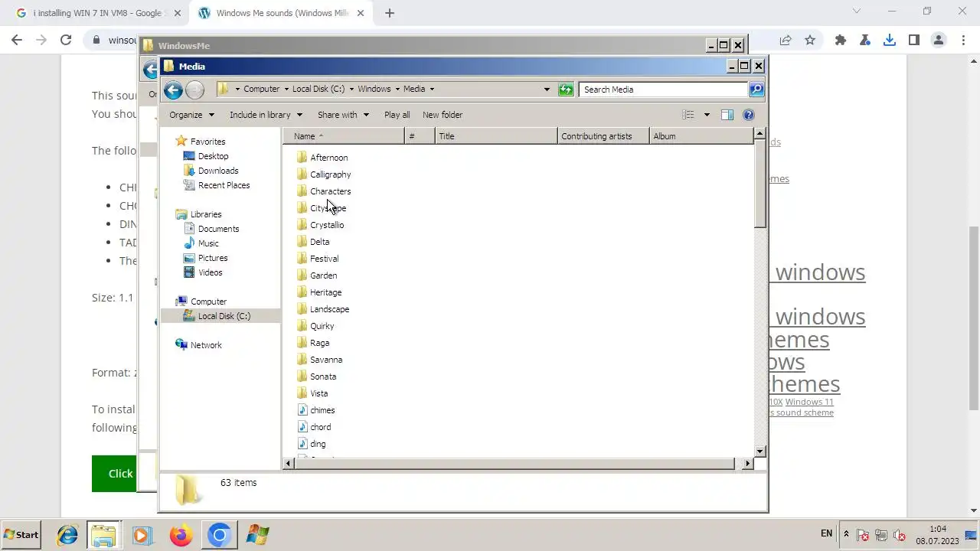Show hidden tray icons arrow
Screen dimensions: 980x551
tap(846, 534)
